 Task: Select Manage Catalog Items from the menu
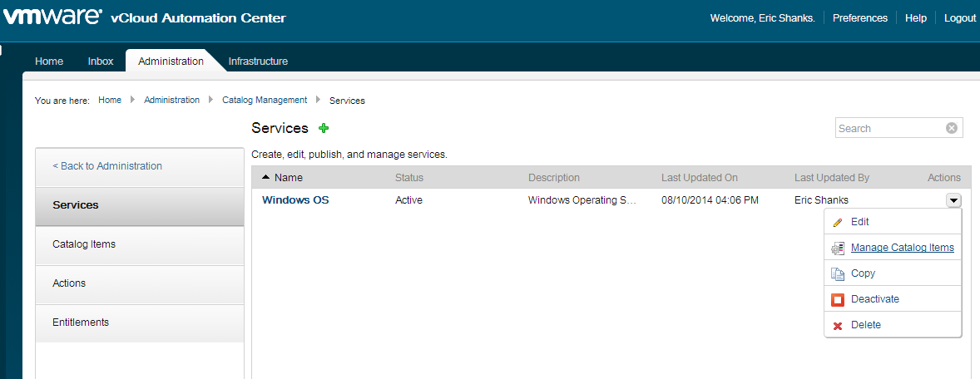(902, 248)
